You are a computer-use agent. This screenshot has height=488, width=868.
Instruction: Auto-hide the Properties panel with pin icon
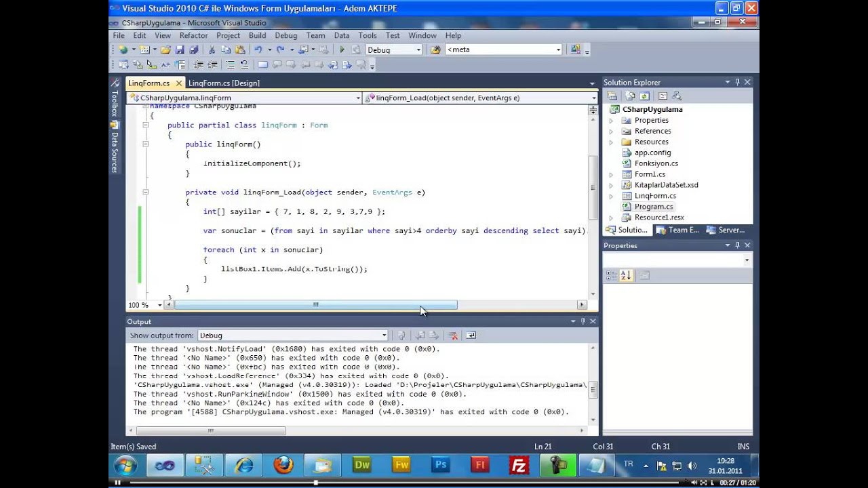pyautogui.click(x=737, y=245)
